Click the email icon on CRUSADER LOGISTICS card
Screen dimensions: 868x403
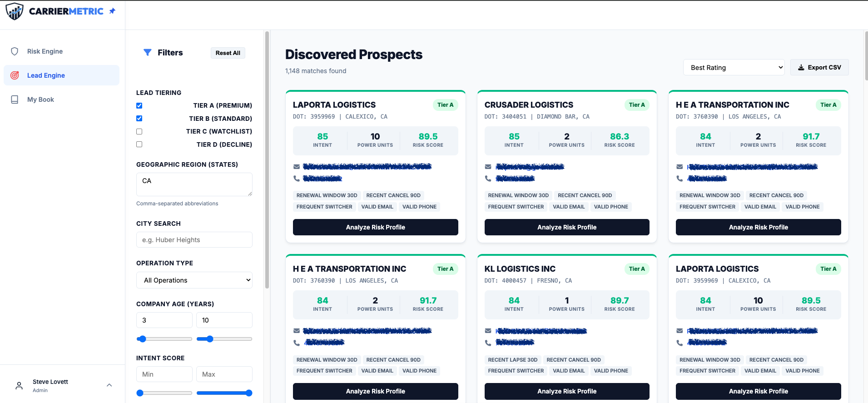click(x=488, y=167)
